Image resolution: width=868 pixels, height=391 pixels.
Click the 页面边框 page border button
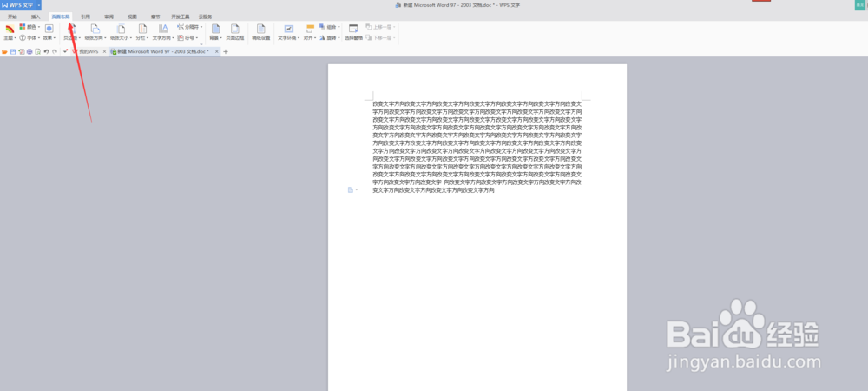[x=234, y=32]
